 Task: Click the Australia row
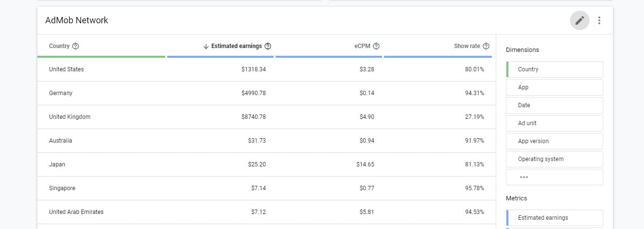click(266, 141)
